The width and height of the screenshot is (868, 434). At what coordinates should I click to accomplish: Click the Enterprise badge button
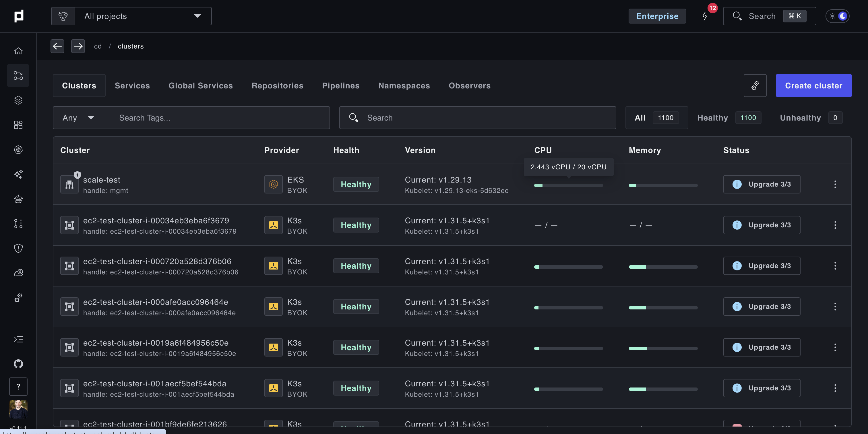coord(657,16)
